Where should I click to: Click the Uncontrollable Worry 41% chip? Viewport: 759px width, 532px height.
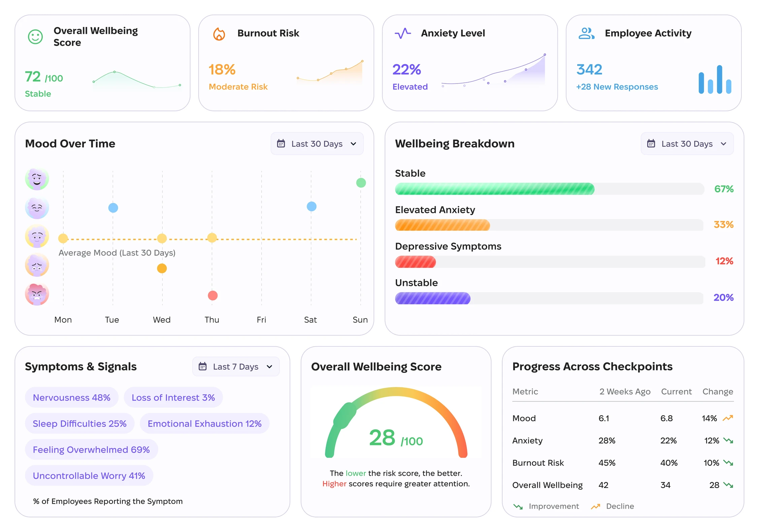point(89,475)
